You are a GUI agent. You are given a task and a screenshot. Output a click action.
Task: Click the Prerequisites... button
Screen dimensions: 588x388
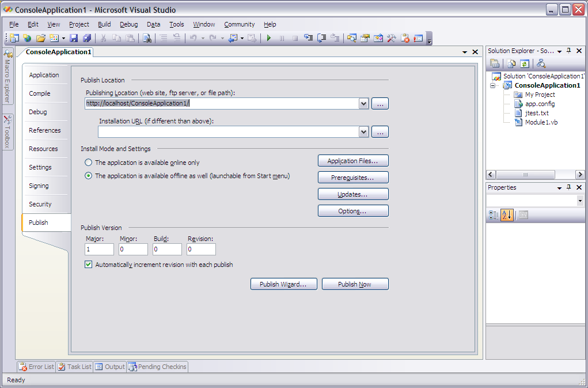pos(353,178)
